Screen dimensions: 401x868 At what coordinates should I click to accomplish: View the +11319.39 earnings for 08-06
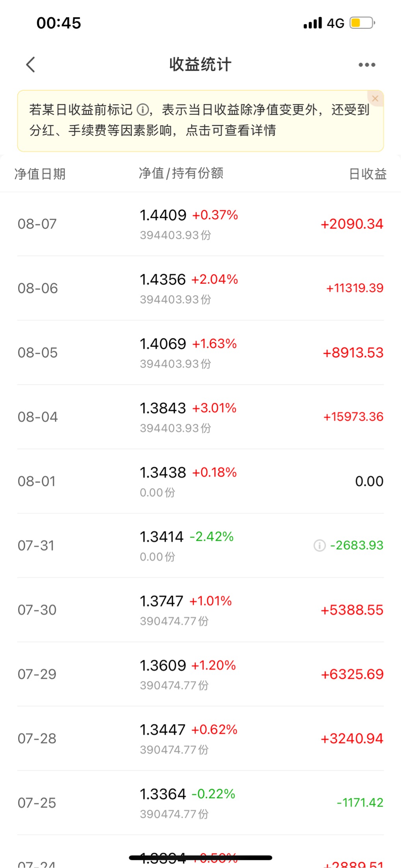(355, 288)
